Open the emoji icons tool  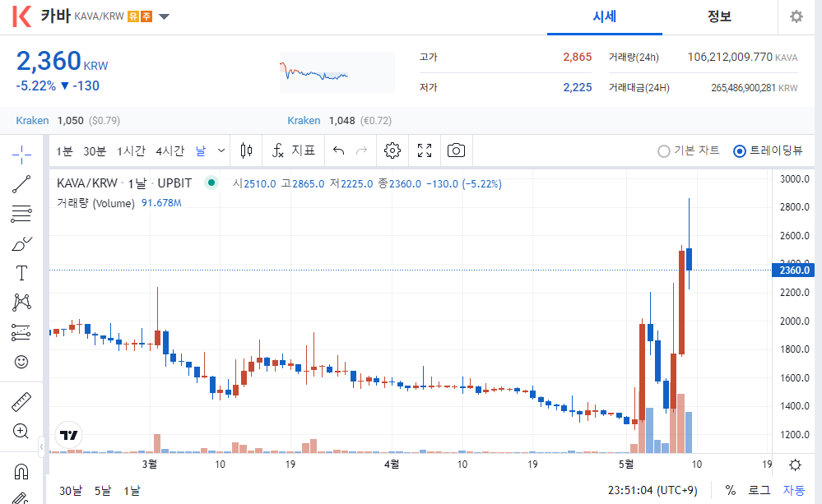pyautogui.click(x=21, y=362)
